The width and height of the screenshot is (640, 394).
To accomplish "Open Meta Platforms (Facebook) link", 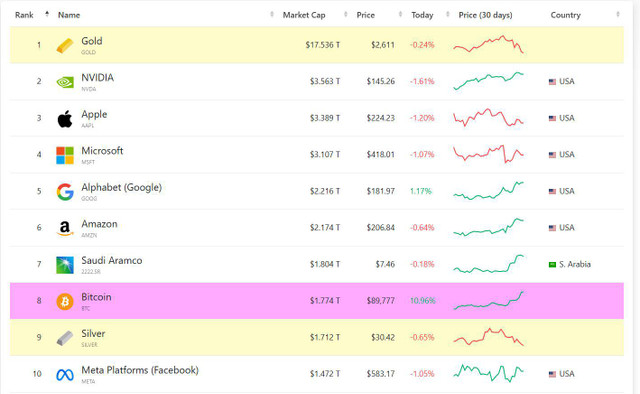I will tap(140, 370).
